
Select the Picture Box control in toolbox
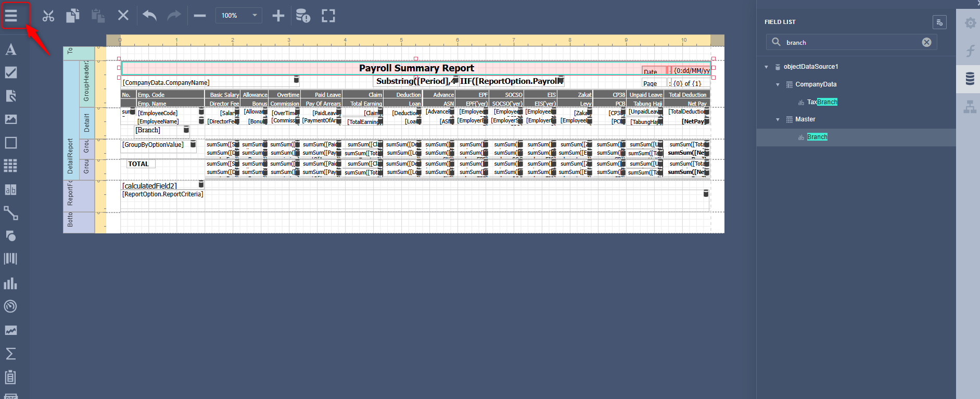(10, 119)
